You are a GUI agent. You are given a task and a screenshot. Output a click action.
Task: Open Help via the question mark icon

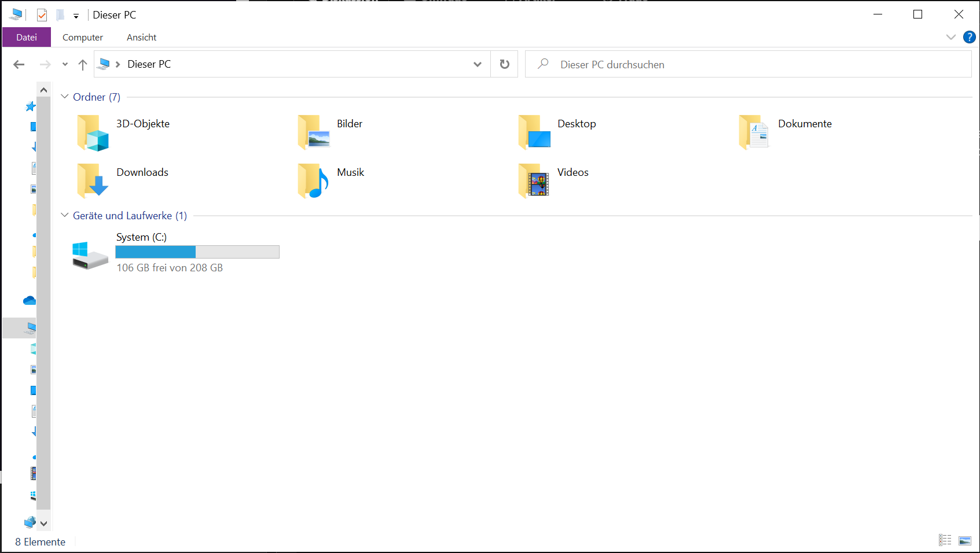pos(970,37)
